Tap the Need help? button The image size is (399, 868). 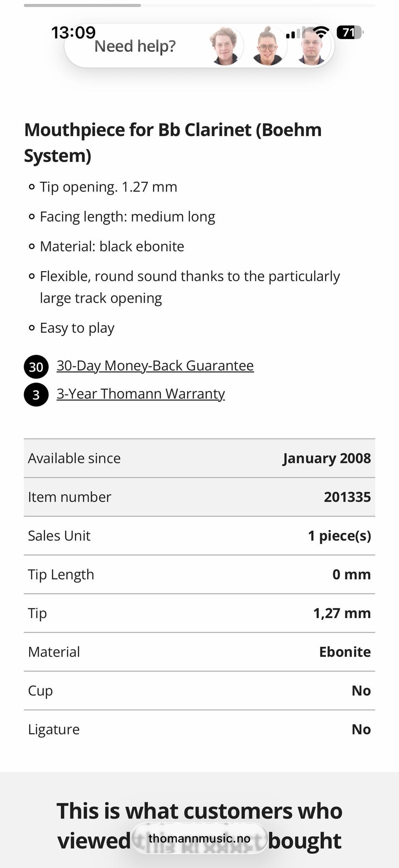click(135, 46)
